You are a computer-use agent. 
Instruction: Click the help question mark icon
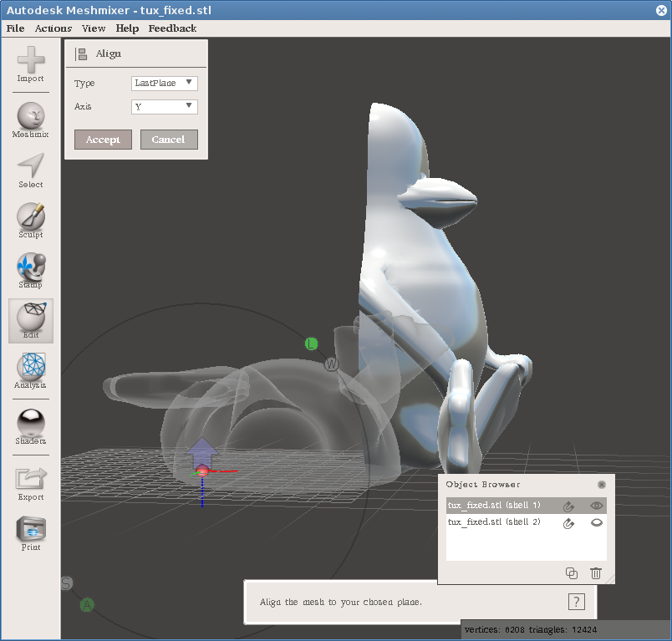point(577,602)
